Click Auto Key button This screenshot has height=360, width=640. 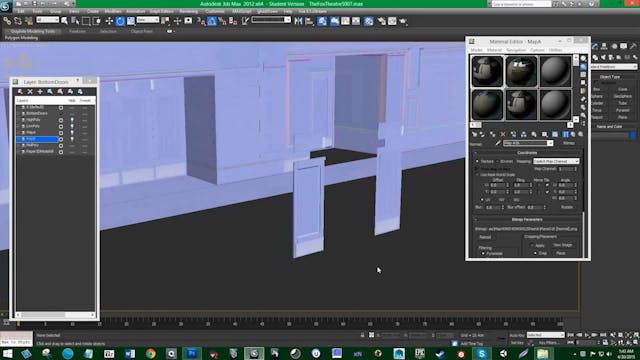point(517,335)
